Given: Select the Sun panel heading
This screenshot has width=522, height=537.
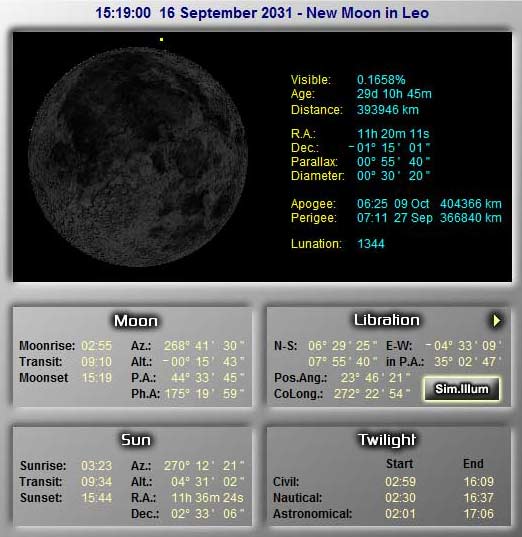Looking at the screenshot, I should pyautogui.click(x=136, y=440).
